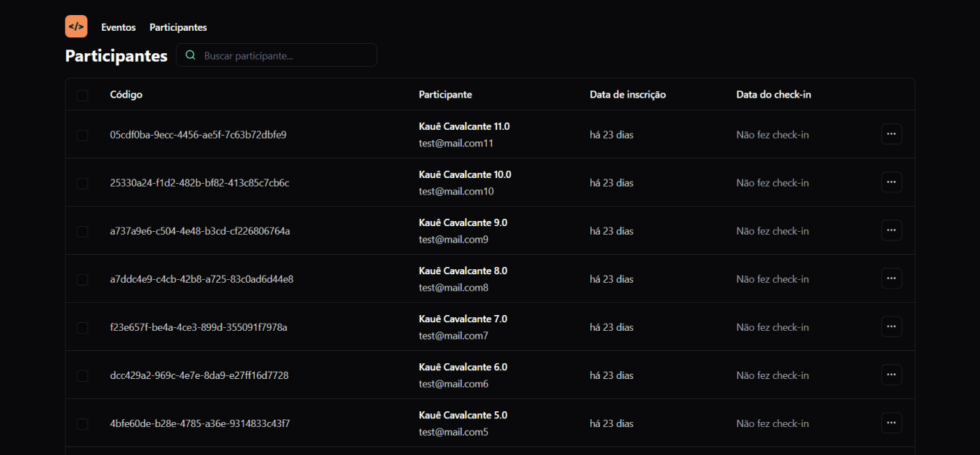Viewport: 980px width, 455px height.
Task: Click the search magnifier icon
Action: click(190, 55)
